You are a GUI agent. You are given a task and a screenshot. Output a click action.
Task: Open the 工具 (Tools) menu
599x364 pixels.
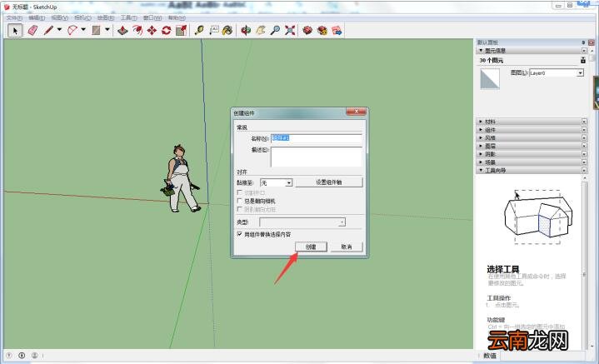[x=129, y=18]
